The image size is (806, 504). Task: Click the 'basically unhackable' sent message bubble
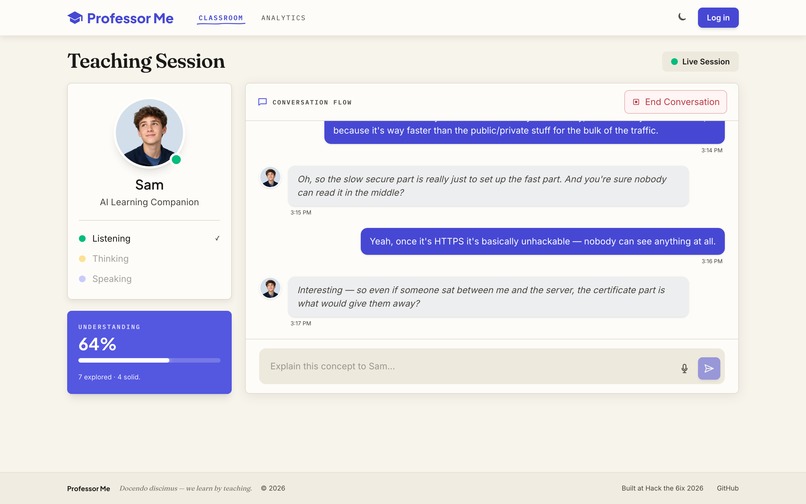click(x=542, y=241)
